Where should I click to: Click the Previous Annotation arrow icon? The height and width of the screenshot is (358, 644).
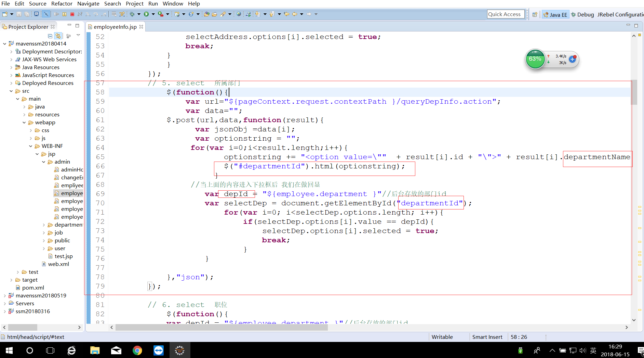[272, 14]
